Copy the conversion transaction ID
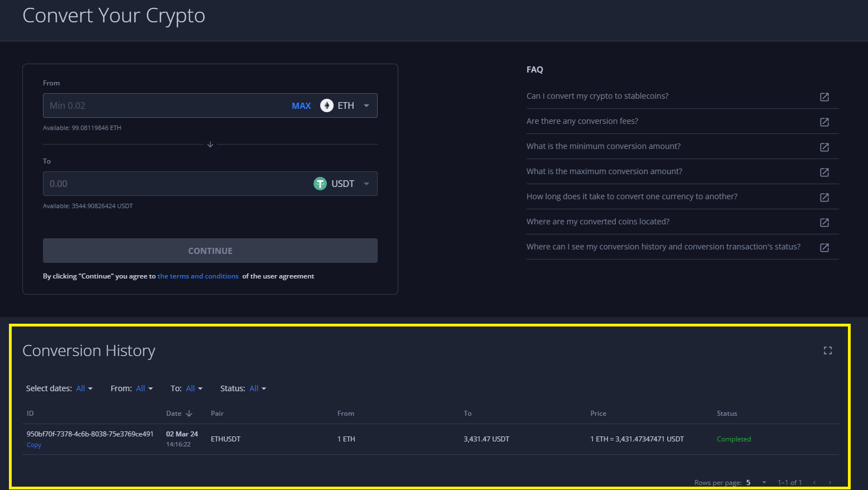Image resolution: width=868 pixels, height=490 pixels. pyautogui.click(x=34, y=445)
